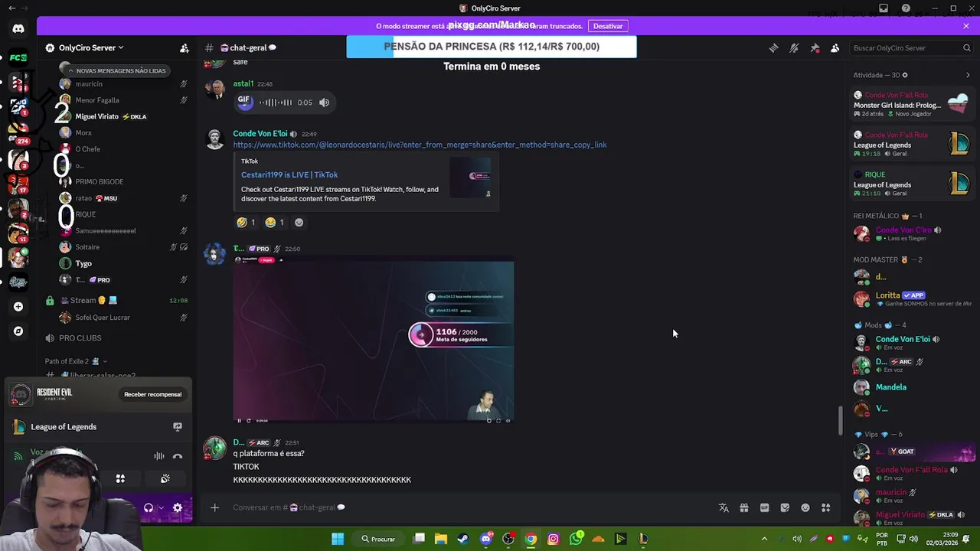Open gift icon in message bar
The height and width of the screenshot is (551, 980).
tap(743, 507)
